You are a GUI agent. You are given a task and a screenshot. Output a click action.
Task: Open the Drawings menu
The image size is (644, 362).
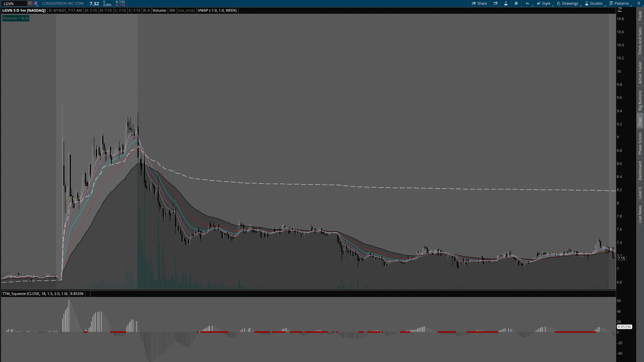568,3
